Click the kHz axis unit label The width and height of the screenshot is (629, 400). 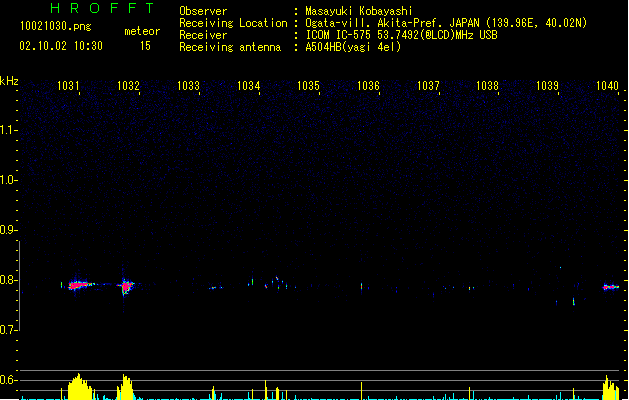coord(9,81)
